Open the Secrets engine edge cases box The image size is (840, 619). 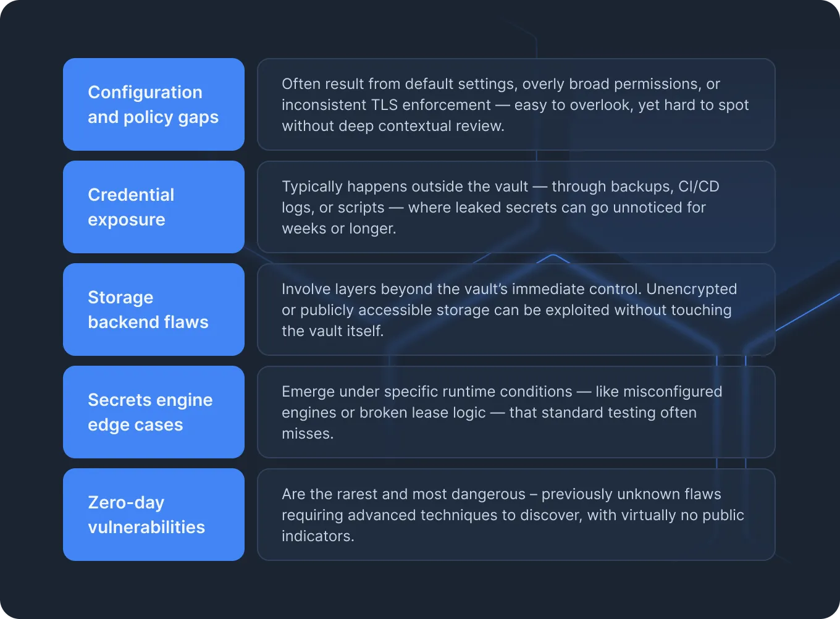(x=154, y=412)
